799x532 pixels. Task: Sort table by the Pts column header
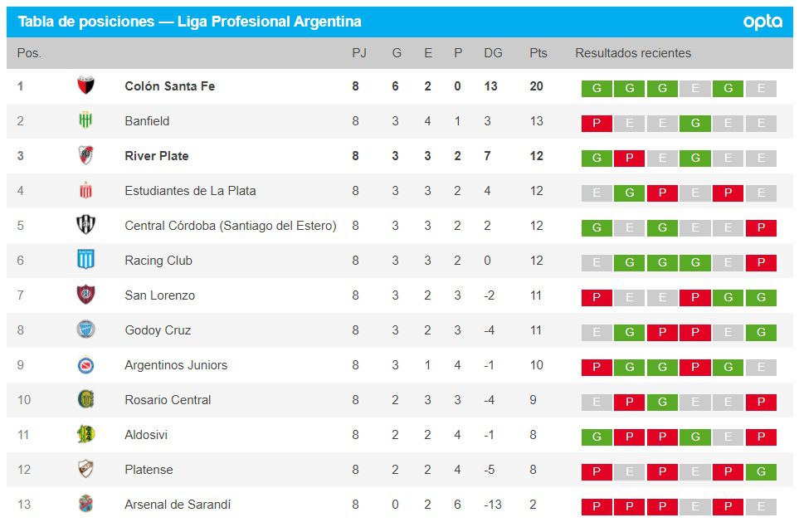click(538, 53)
